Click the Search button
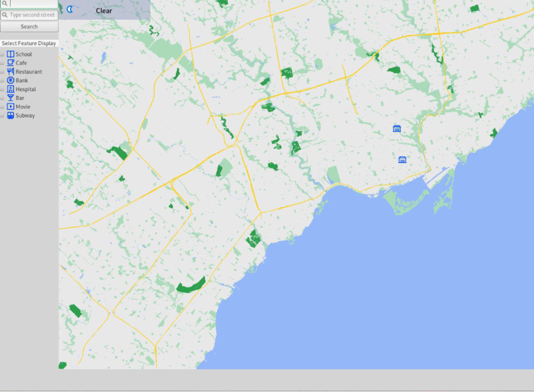Image resolution: width=534 pixels, height=392 pixels. 29,27
